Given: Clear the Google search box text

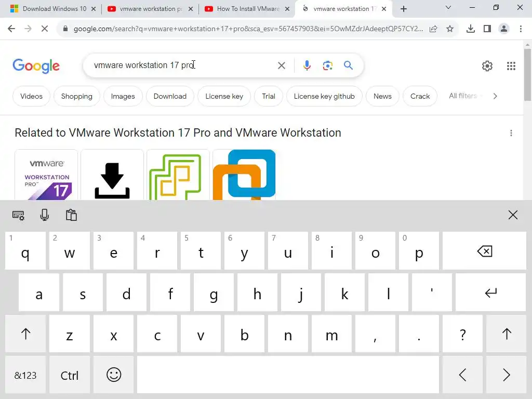Looking at the screenshot, I should (x=281, y=65).
